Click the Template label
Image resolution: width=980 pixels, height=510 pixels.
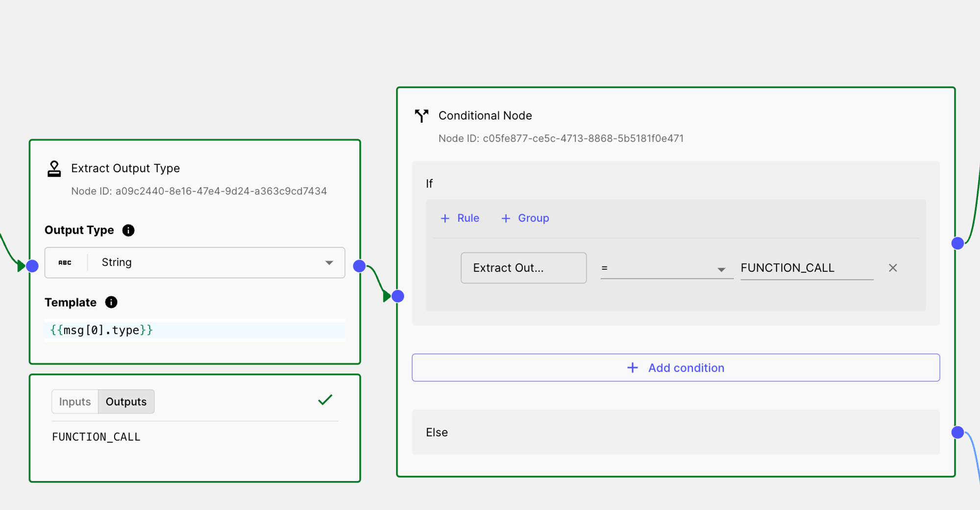tap(71, 303)
